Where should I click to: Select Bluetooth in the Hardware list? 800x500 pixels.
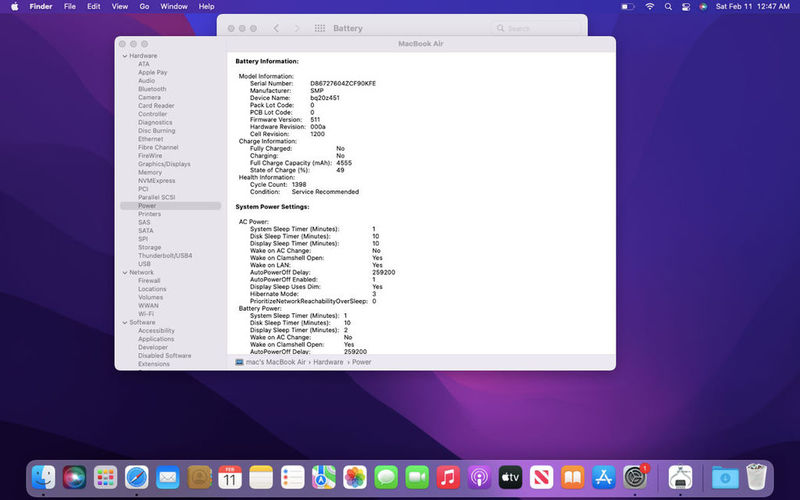click(x=152, y=89)
